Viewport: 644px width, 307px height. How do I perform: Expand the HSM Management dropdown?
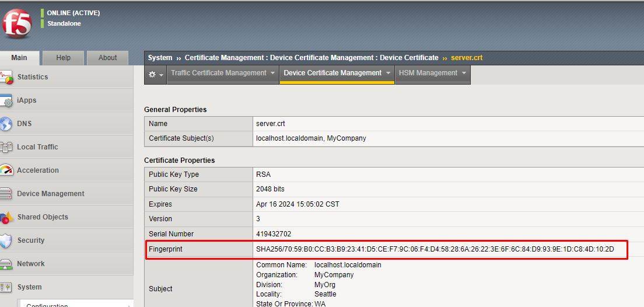click(x=432, y=74)
